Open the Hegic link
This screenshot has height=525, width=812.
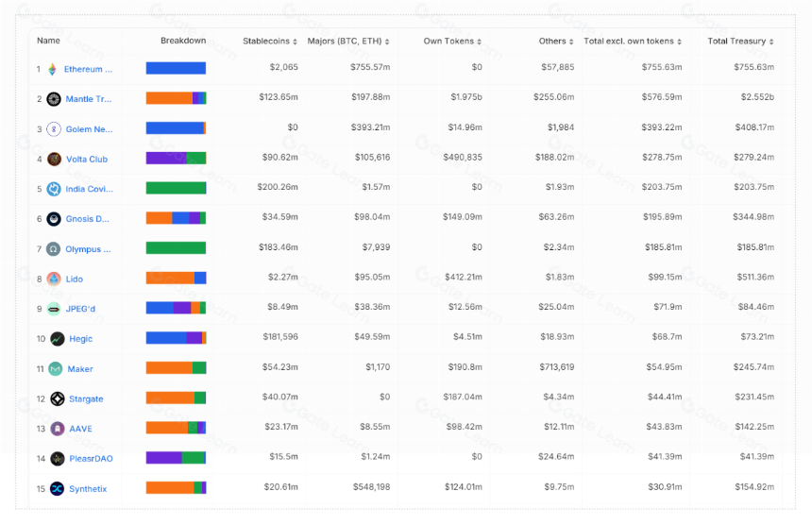(81, 339)
